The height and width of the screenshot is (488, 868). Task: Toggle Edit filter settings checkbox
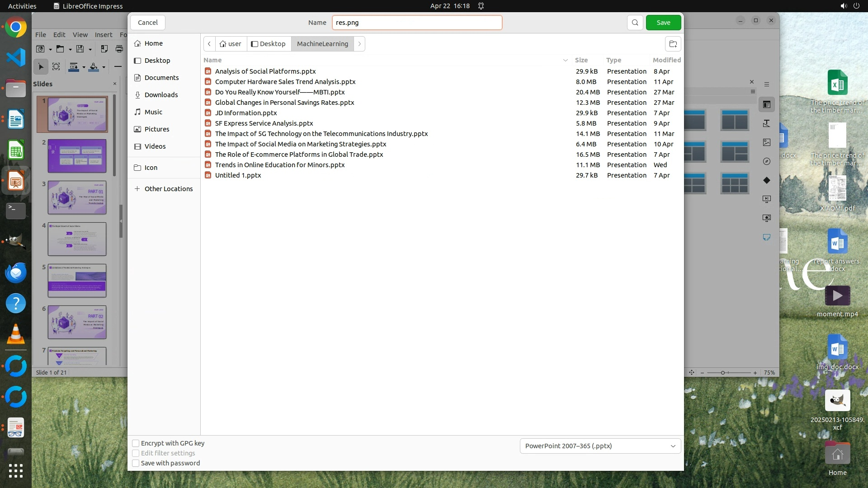[136, 453]
